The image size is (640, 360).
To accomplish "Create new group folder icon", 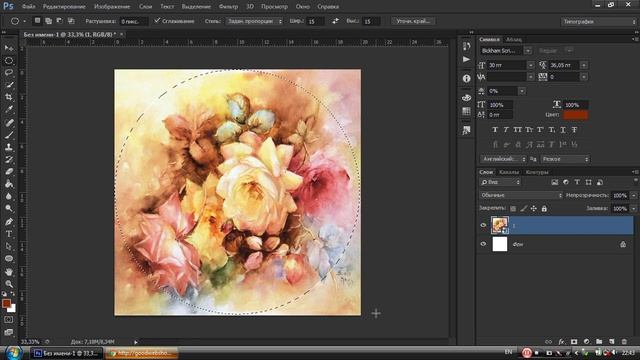I will 599,341.
